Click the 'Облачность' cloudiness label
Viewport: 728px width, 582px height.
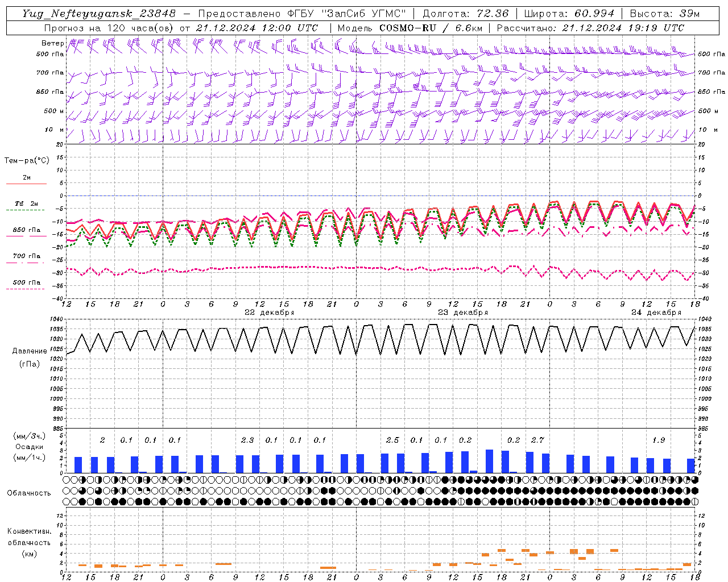click(29, 493)
